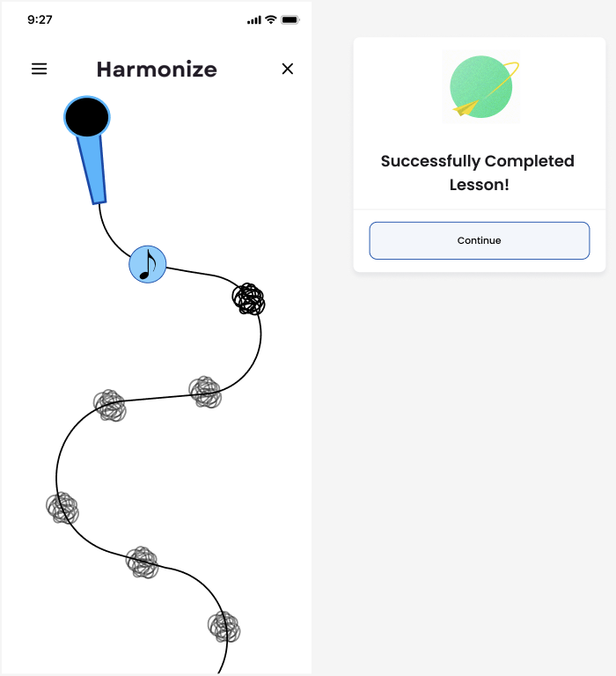Screen dimensions: 616x676
Task: Tap the microphone's blue handle
Action: click(x=92, y=169)
